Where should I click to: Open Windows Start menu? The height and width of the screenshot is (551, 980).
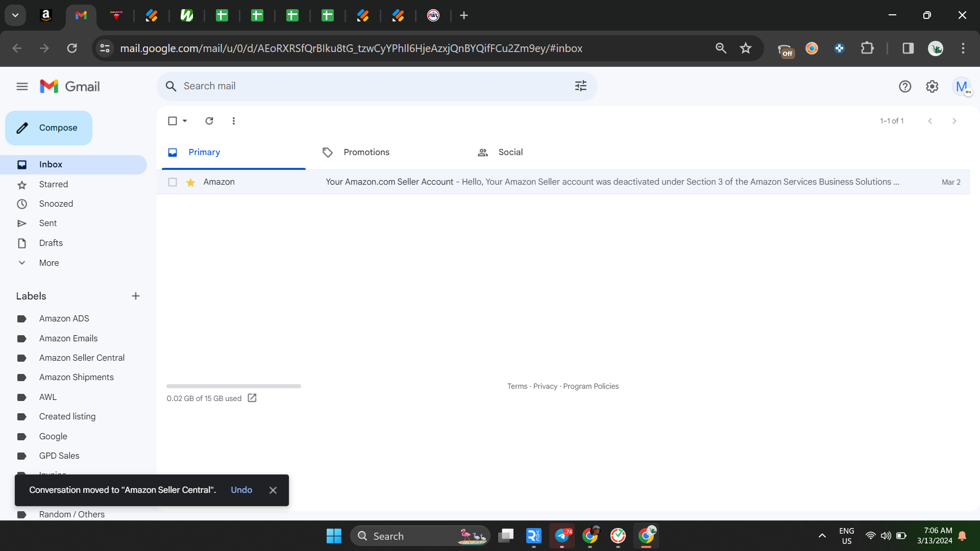click(334, 536)
